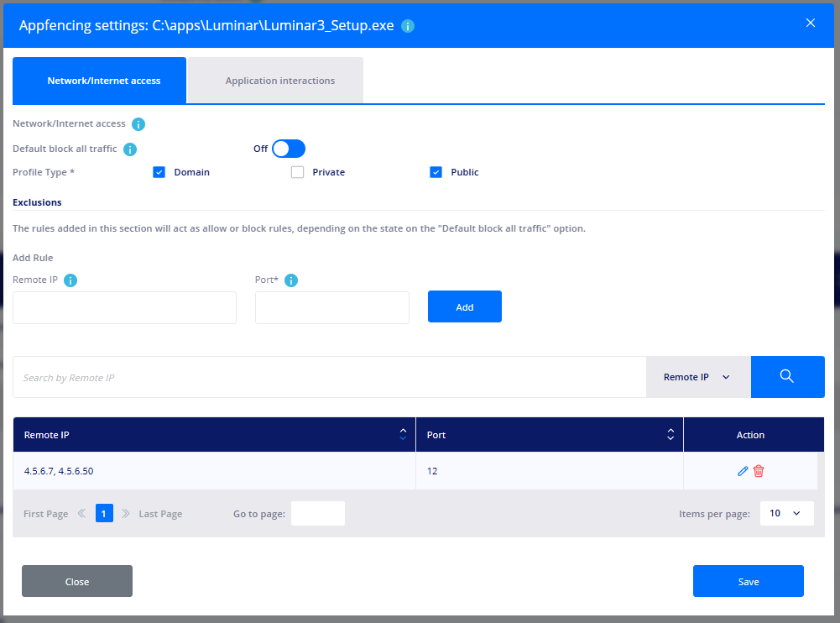Open the info tooltip for Default block all traffic

pos(129,149)
